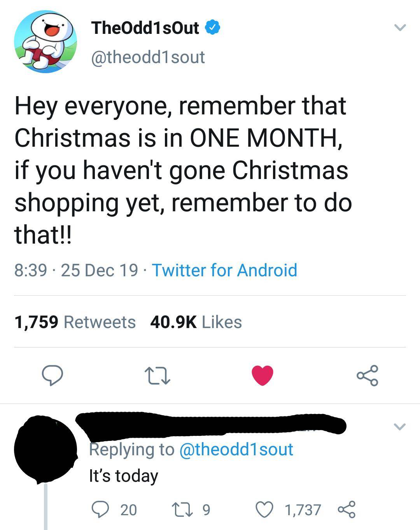This screenshot has width=420, height=530.
Task: Select the TheOdd1sOut display name
Action: tap(144, 28)
